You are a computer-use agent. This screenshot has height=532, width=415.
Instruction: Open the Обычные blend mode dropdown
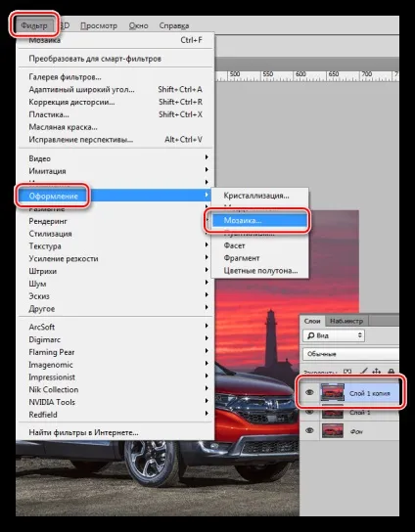[350, 354]
